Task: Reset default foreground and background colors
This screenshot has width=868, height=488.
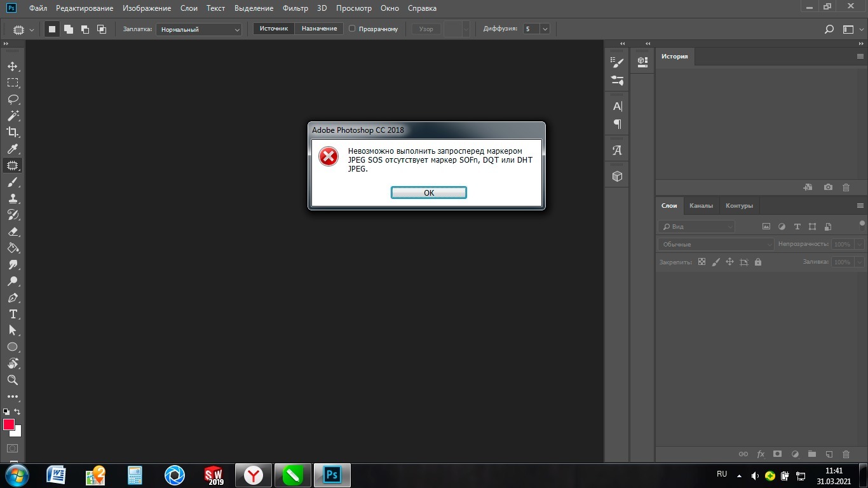Action: (6, 412)
